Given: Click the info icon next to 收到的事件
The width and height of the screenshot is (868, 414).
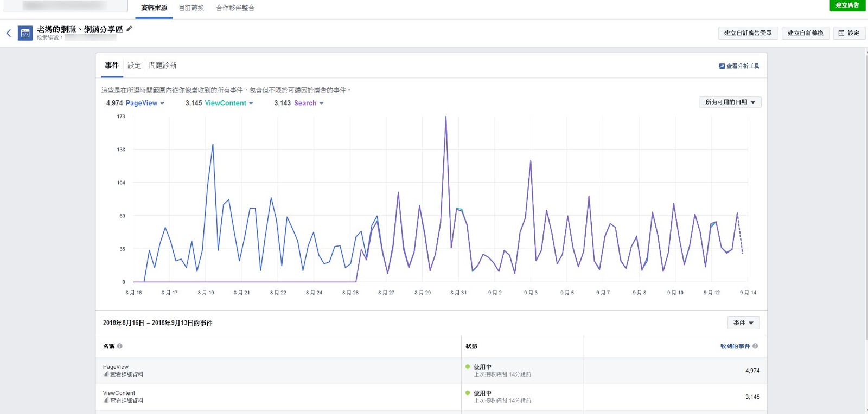Looking at the screenshot, I should [x=755, y=346].
